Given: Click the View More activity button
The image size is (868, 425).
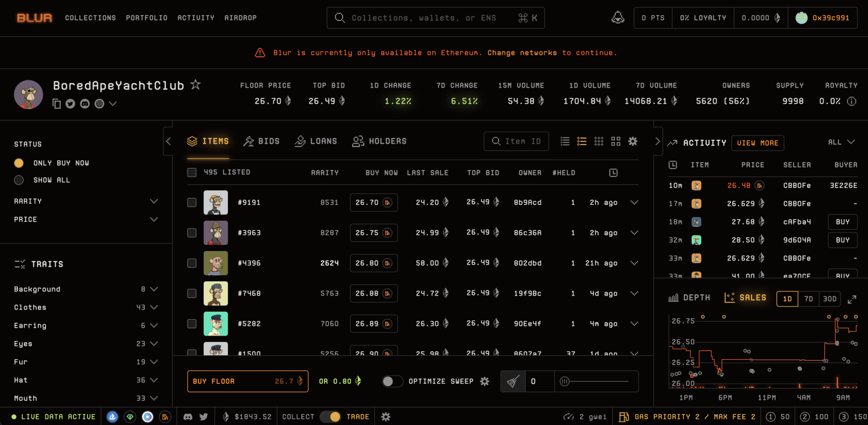Looking at the screenshot, I should pyautogui.click(x=757, y=143).
